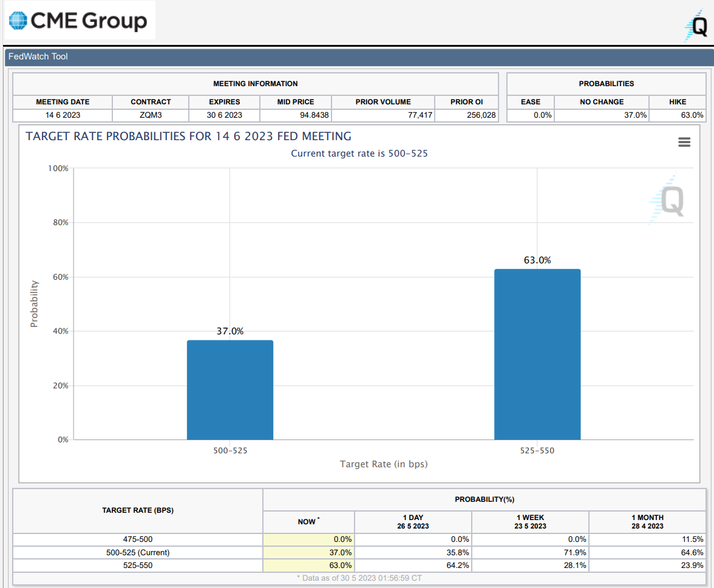The height and width of the screenshot is (588, 714).
Task: Click the 525-550 probability bar
Action: [537, 354]
